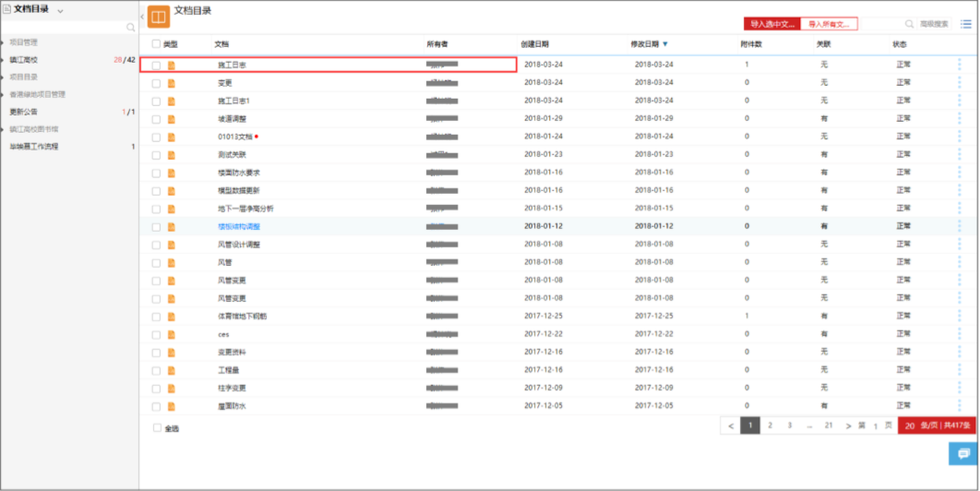Open the three-dot menu for the ces row

pos(960,334)
